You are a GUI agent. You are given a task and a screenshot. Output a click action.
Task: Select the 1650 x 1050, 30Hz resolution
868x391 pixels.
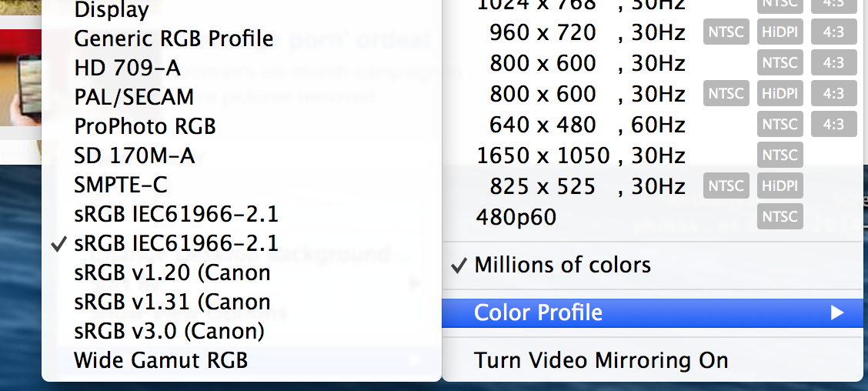[580, 155]
